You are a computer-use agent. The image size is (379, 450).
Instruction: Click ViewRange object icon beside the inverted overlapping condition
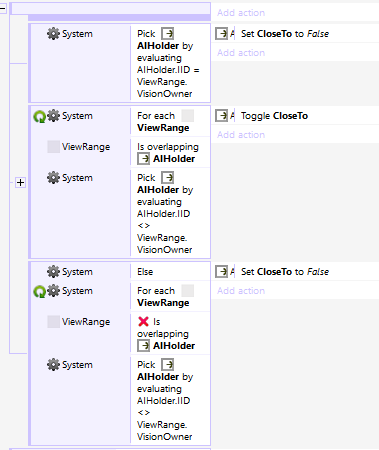point(53,322)
